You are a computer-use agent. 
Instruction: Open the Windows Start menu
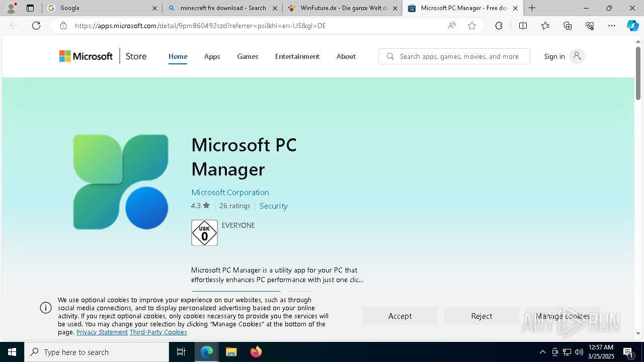(x=12, y=352)
